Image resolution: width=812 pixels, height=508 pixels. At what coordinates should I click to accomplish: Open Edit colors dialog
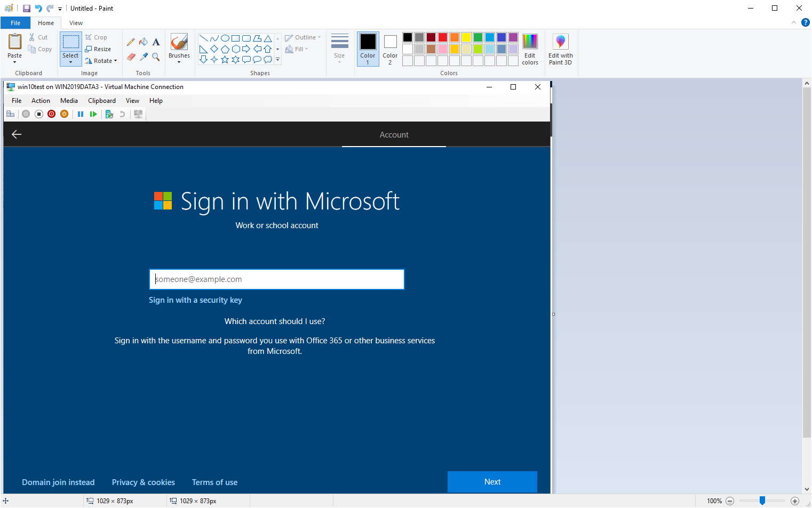(x=530, y=49)
